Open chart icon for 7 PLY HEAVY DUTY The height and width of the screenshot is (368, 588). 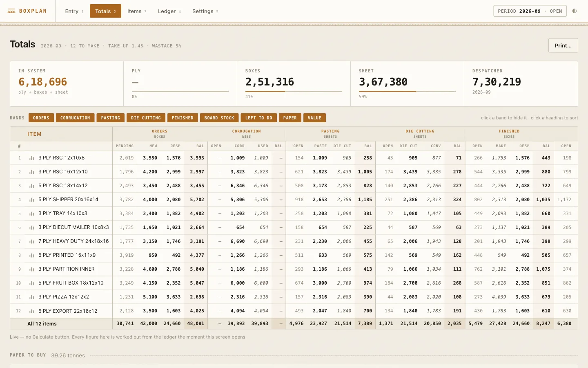click(x=31, y=241)
